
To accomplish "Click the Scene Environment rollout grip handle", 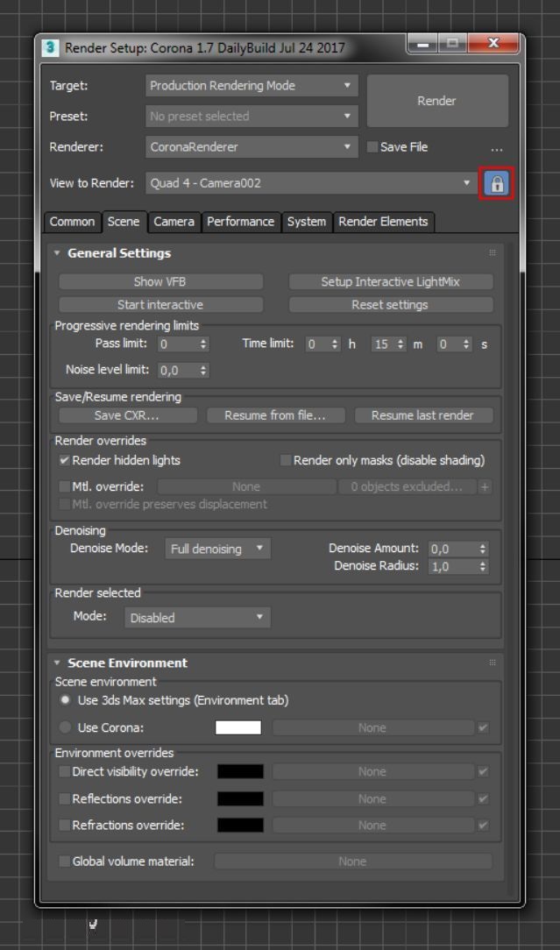I will [493, 663].
